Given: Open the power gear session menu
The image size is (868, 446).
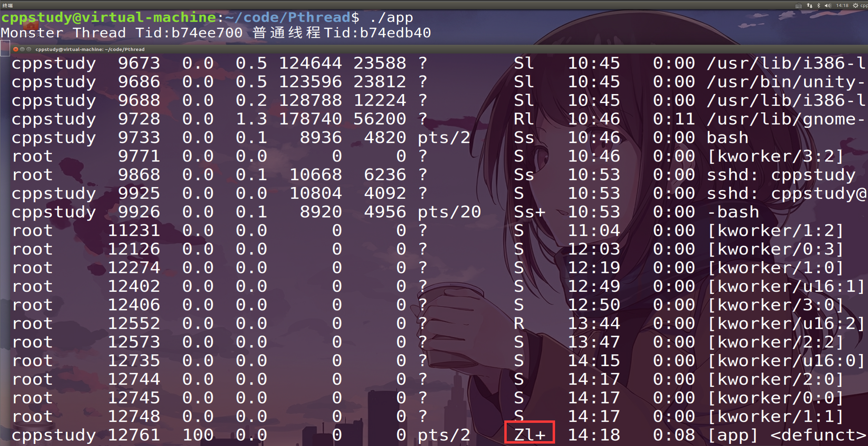Looking at the screenshot, I should [x=855, y=6].
